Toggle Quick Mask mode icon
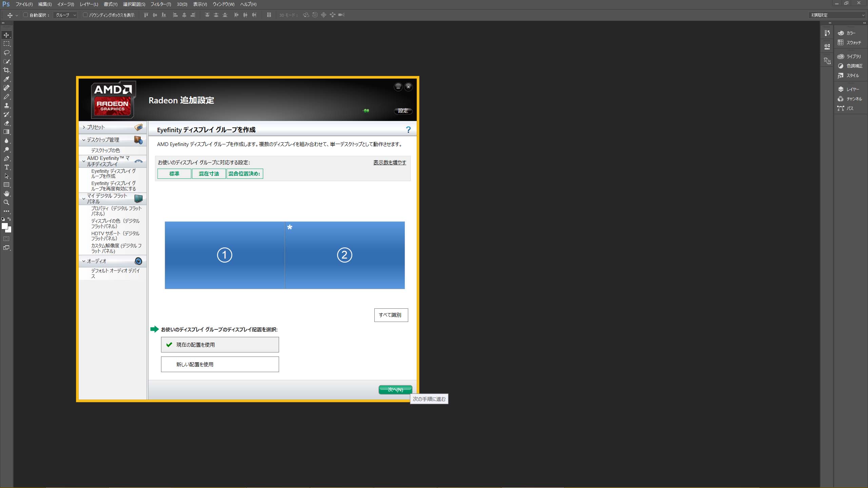 coord(6,239)
